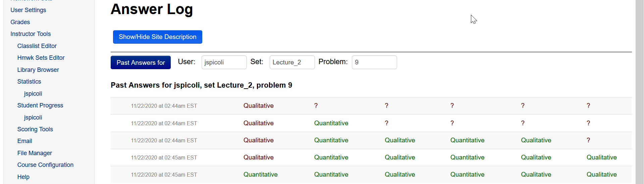Open the Scoring Tools link

point(35,129)
